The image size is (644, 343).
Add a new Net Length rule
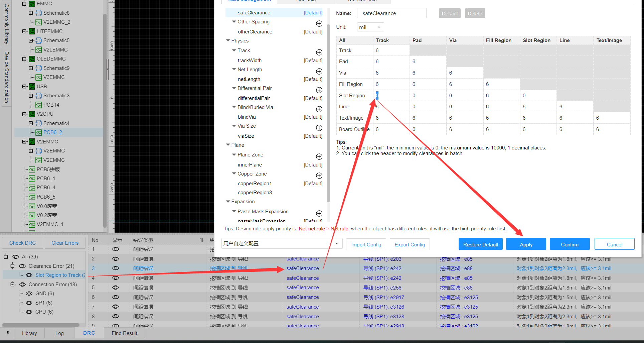(319, 71)
